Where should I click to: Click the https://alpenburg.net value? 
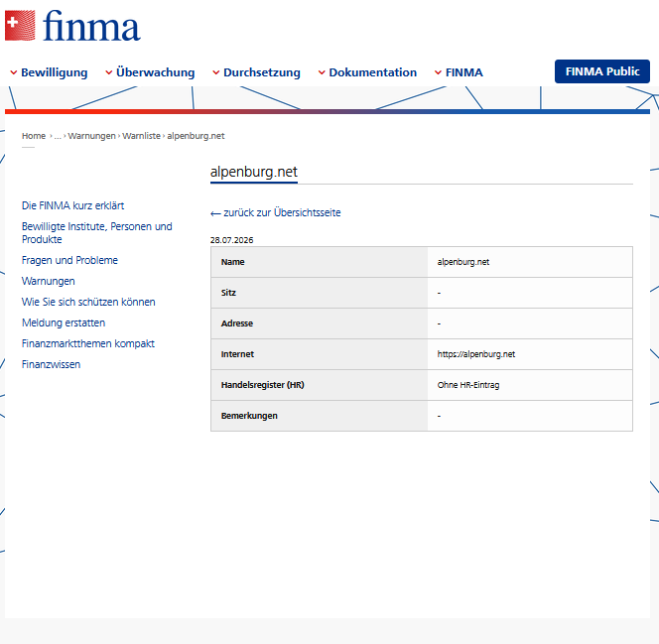[476, 354]
